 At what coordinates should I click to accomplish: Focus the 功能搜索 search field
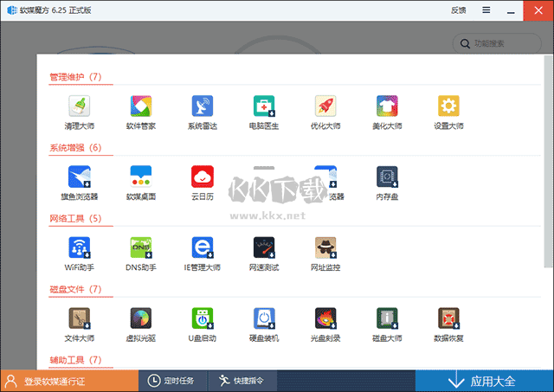497,43
